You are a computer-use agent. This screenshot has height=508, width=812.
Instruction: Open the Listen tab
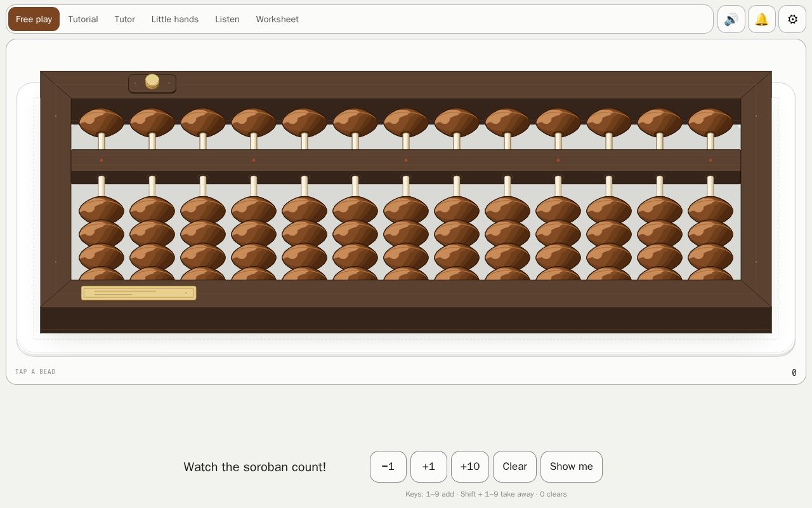pyautogui.click(x=227, y=19)
